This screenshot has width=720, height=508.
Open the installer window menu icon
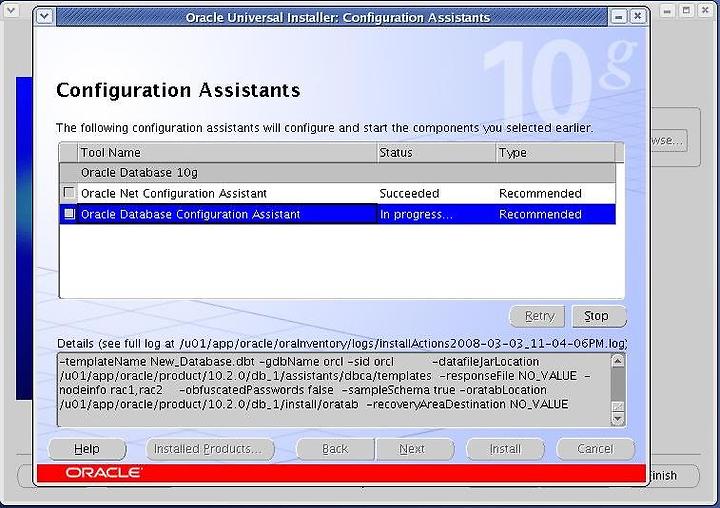point(45,17)
